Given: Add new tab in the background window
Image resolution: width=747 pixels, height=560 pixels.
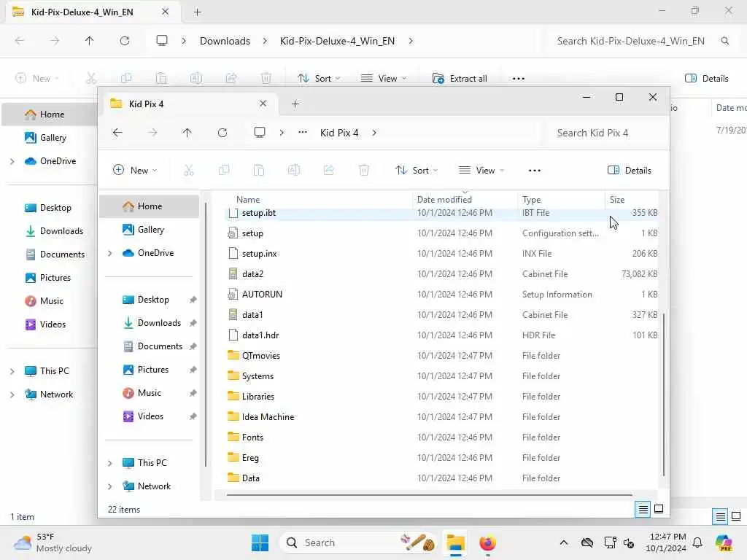Looking at the screenshot, I should [197, 12].
